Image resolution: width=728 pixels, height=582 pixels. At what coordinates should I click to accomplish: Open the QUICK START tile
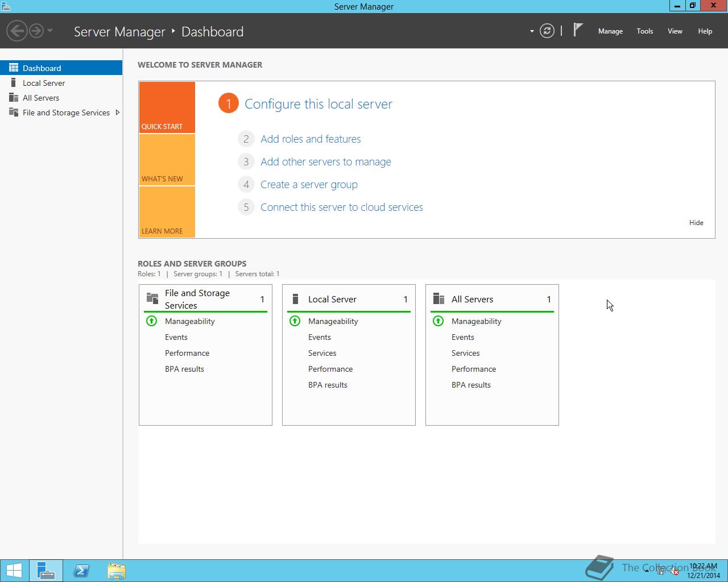pos(167,107)
